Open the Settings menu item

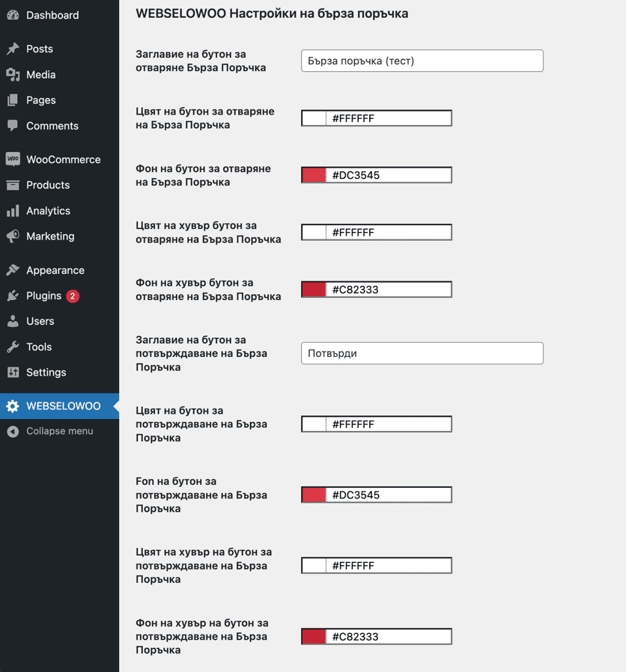coord(46,372)
